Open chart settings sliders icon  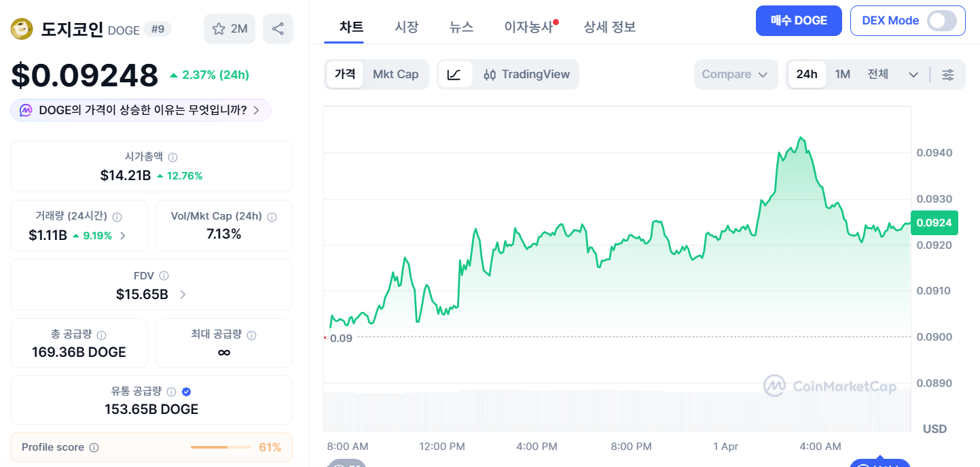click(x=948, y=74)
